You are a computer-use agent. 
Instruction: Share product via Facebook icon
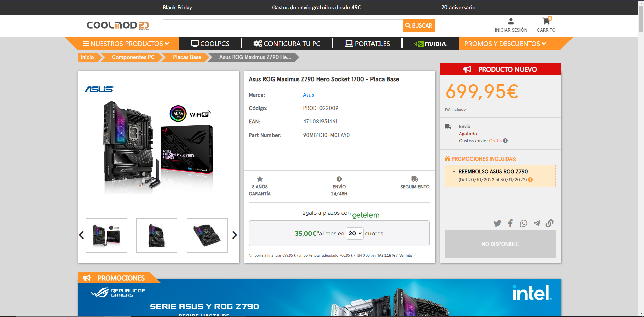click(510, 223)
